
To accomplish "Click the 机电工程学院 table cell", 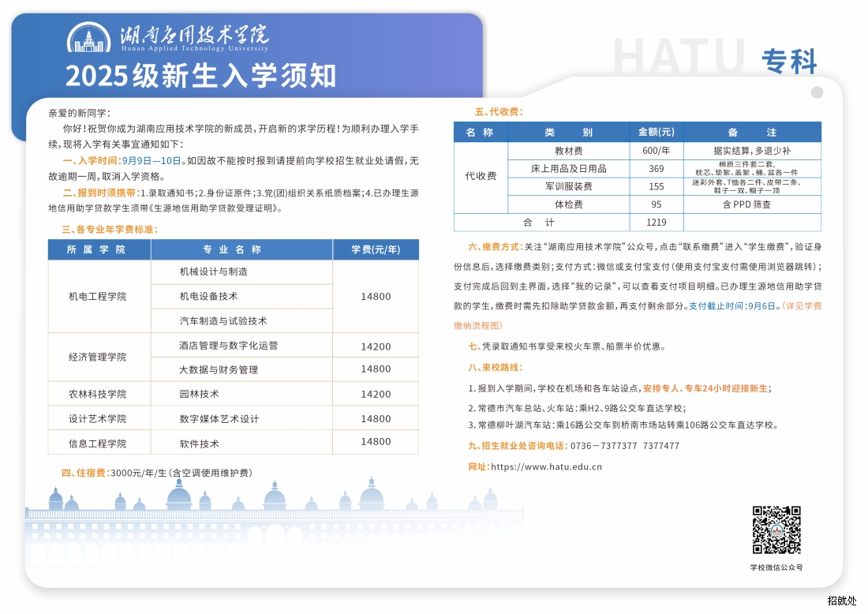I will pyautogui.click(x=99, y=296).
